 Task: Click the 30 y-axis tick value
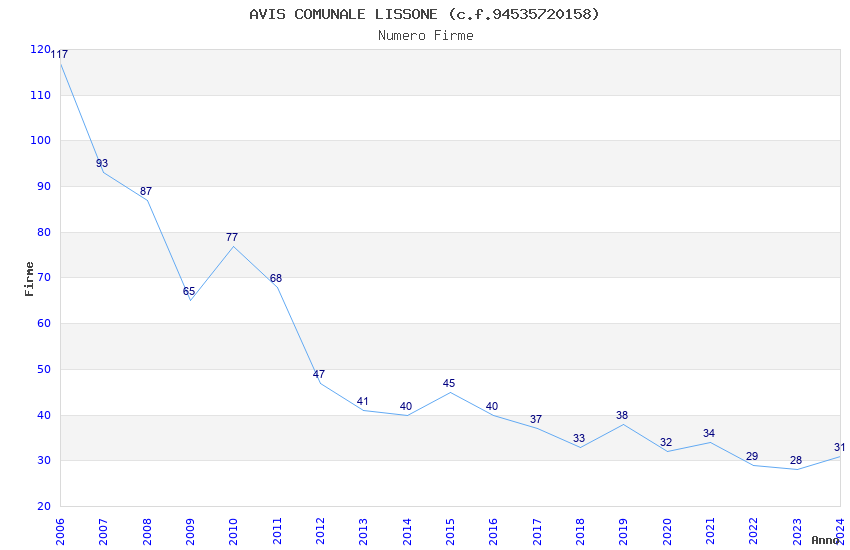(44, 461)
